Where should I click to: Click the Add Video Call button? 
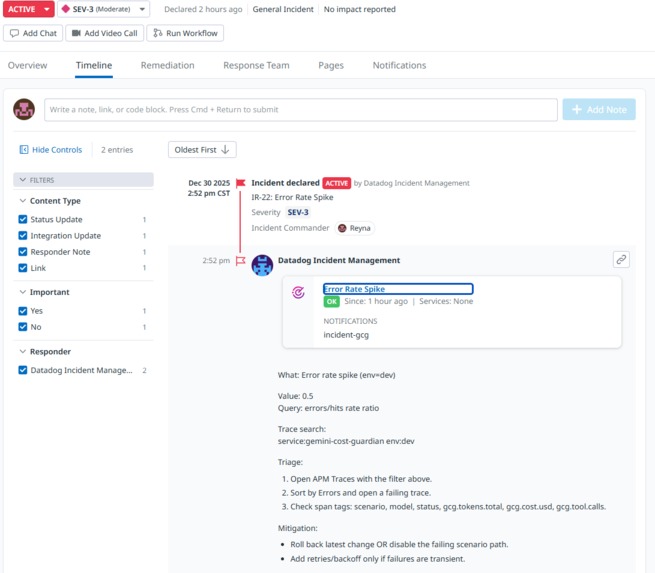[104, 33]
